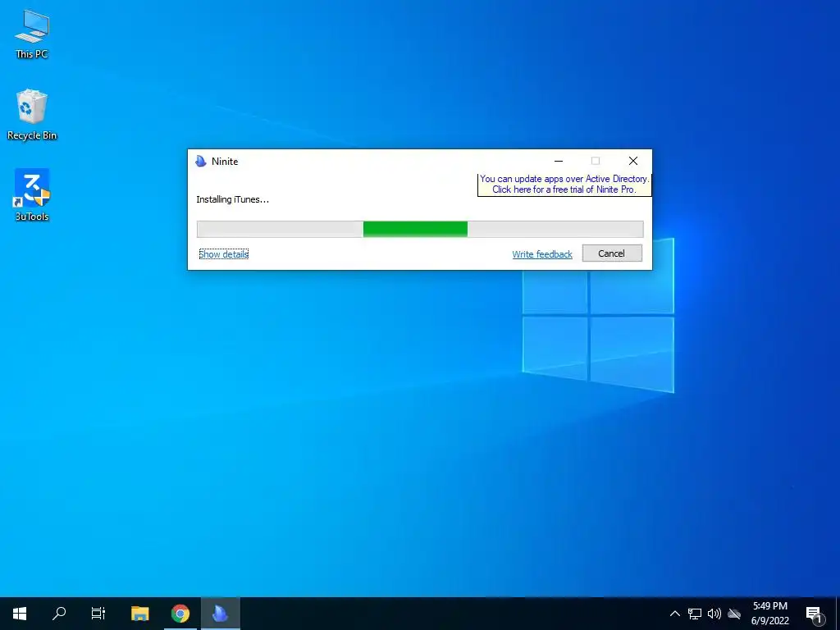
Task: Open network status tray icon
Action: coord(695,614)
